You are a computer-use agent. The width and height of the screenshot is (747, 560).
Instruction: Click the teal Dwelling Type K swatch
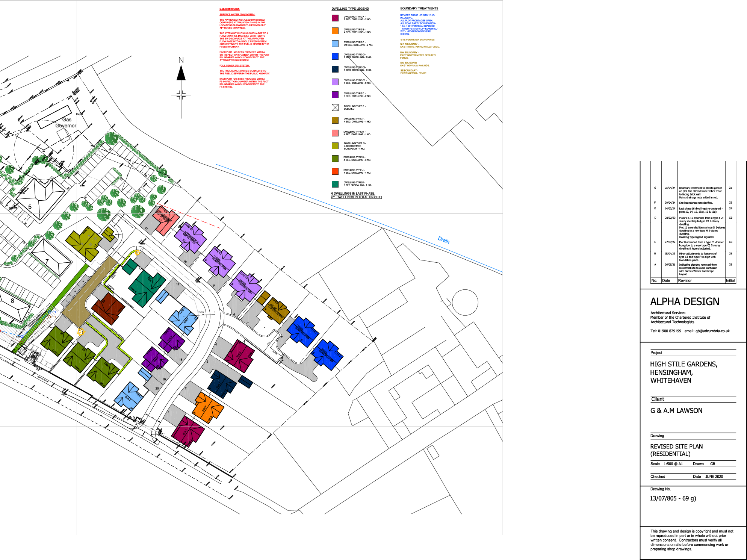pyautogui.click(x=335, y=184)
